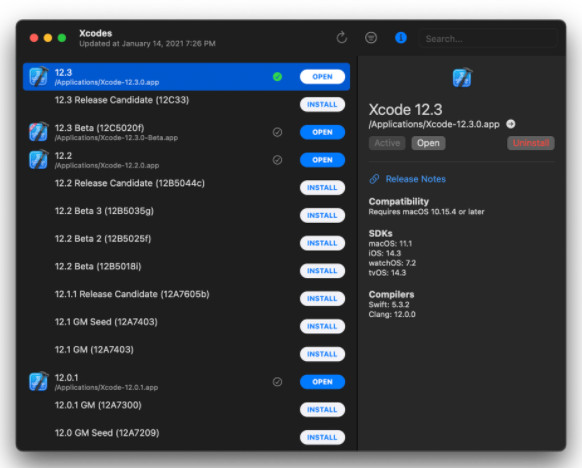Select the 12.0.1 GM (12A7300) row

click(x=186, y=409)
